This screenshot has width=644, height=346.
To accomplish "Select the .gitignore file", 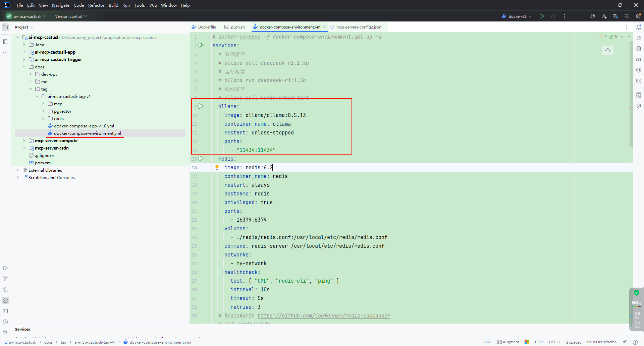I will click(x=44, y=155).
